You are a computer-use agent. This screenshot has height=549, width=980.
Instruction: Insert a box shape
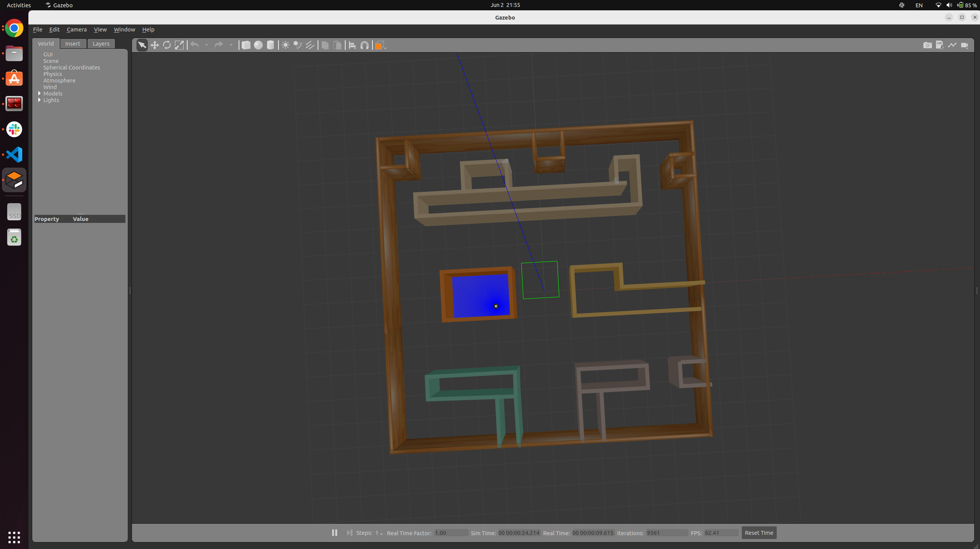[246, 45]
